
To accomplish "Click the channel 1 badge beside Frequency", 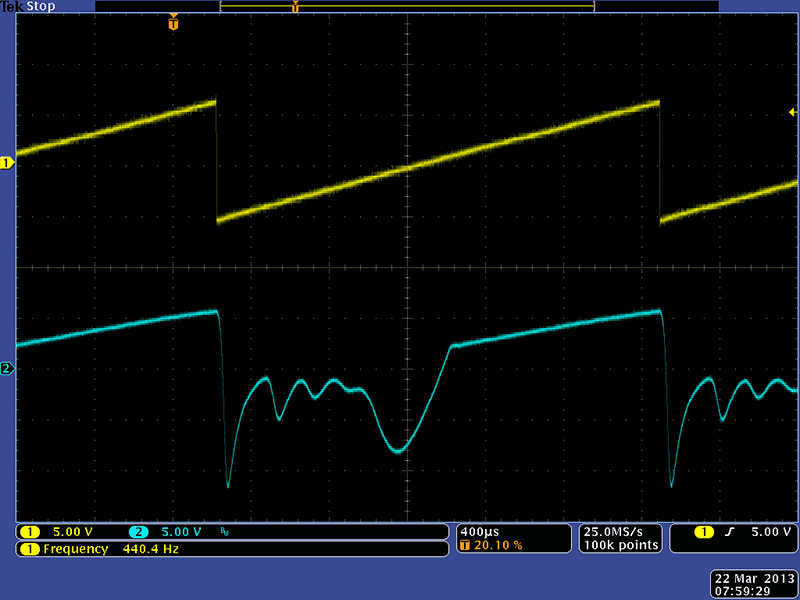I will pos(30,549).
